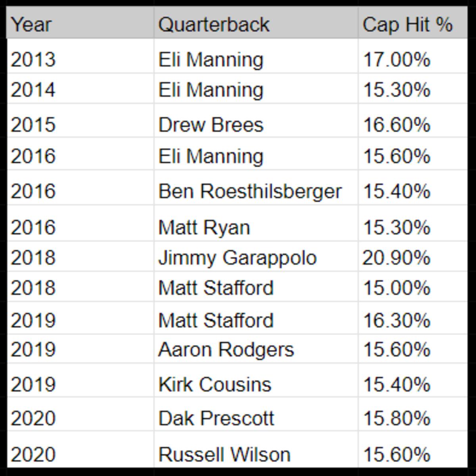Click the Dak Prescott cell

point(255,418)
